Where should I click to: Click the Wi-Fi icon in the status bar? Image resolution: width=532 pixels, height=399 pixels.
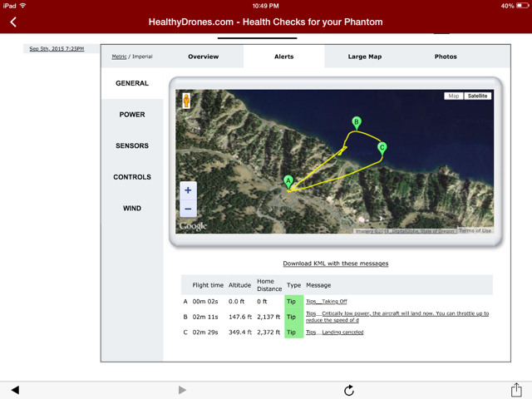click(22, 6)
